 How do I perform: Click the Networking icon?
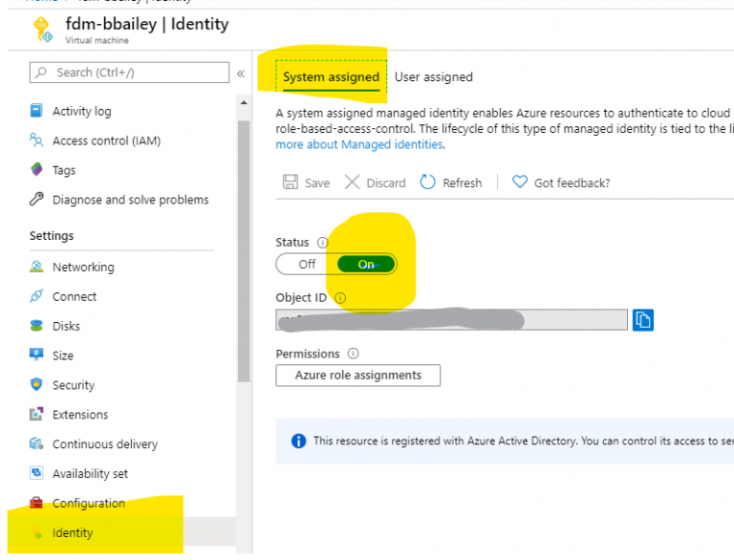pyautogui.click(x=36, y=267)
